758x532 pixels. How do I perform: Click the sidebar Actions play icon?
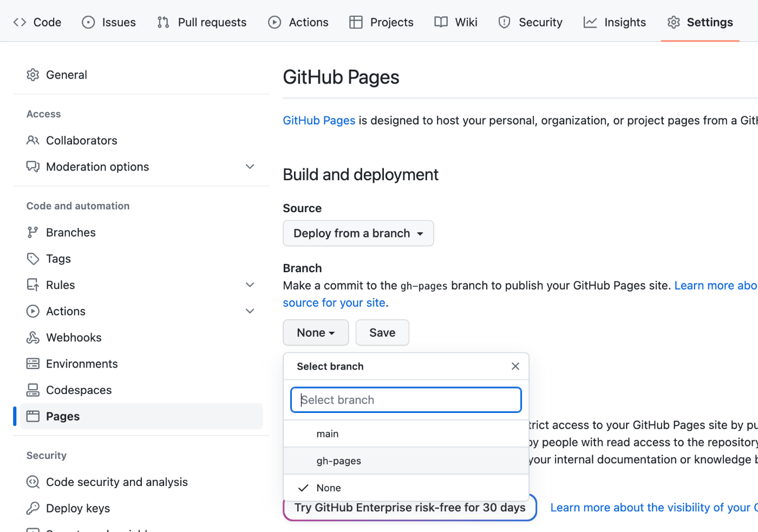point(33,311)
